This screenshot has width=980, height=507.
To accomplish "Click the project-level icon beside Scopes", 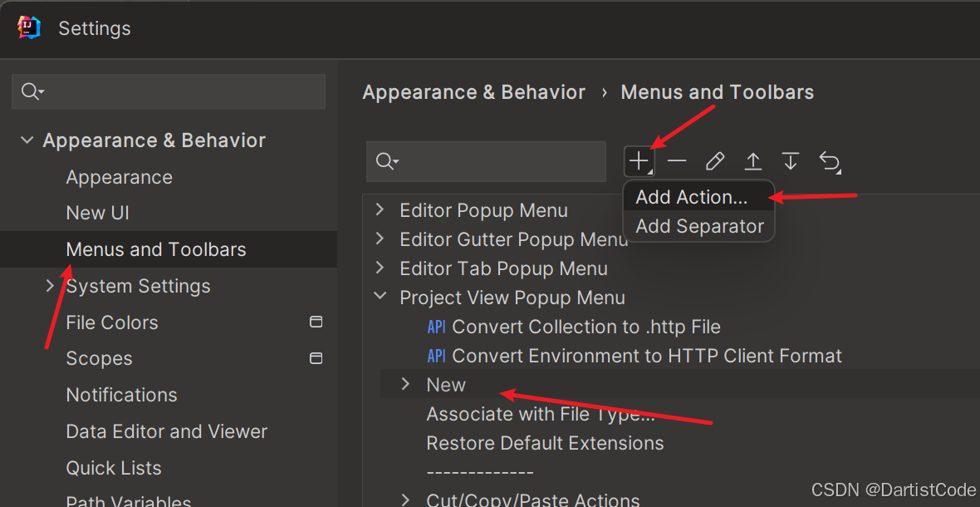I will tap(316, 358).
